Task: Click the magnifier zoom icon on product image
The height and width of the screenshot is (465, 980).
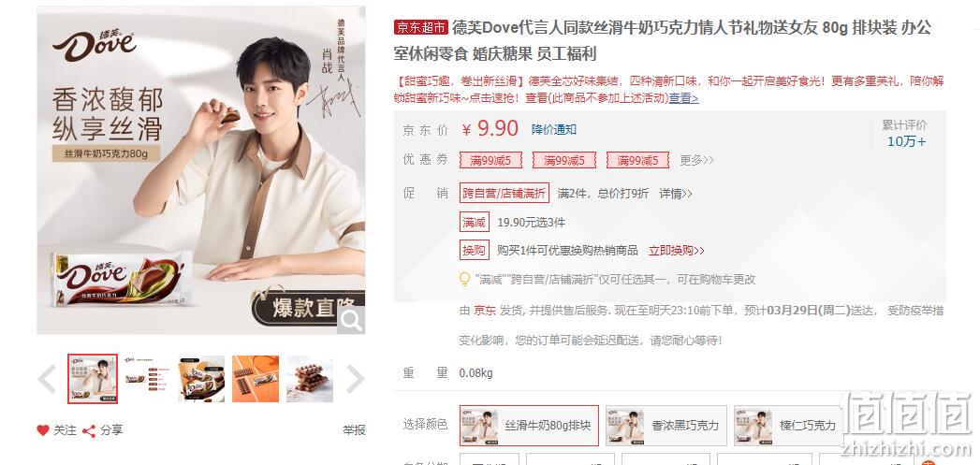Action: (351, 320)
